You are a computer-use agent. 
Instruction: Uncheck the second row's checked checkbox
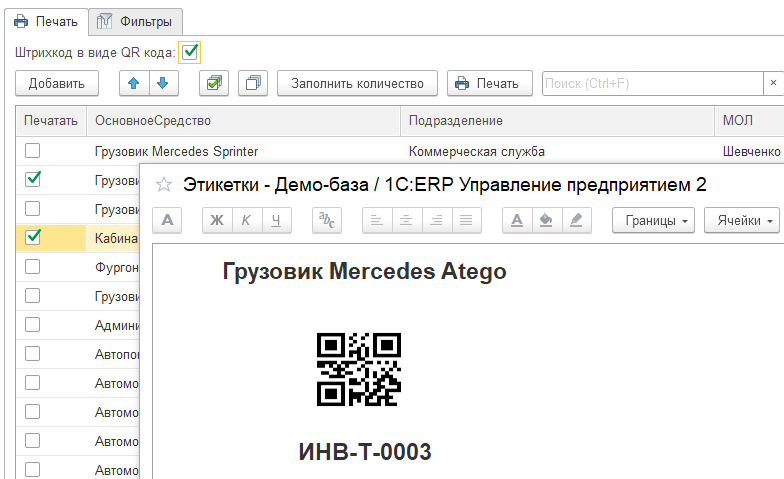point(32,180)
